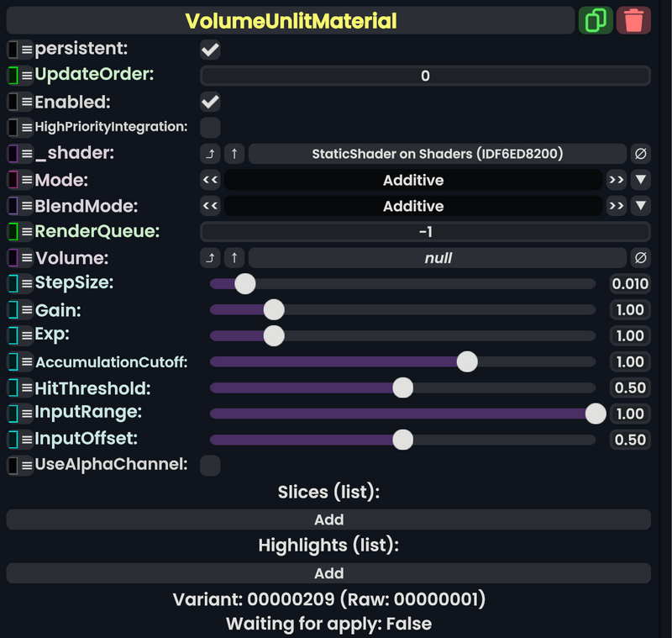Click the up arrow icon beside Volume
This screenshot has width=672, height=638.
[x=234, y=258]
